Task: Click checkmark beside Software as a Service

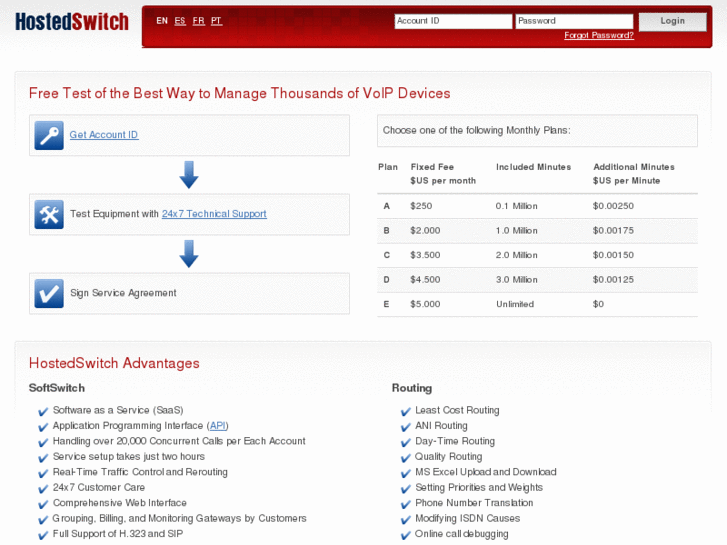Action: tap(43, 411)
